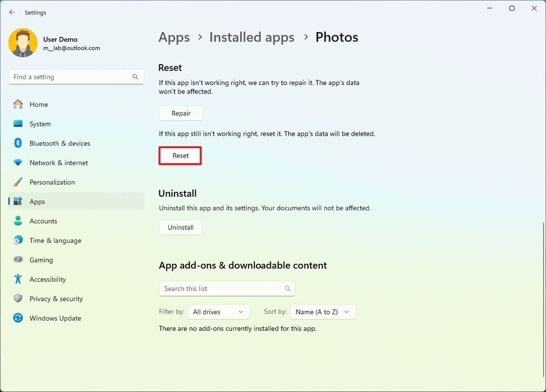Viewport: 546px width, 392px height.
Task: Open Bluetooth & devices section
Action: pyautogui.click(x=76, y=143)
